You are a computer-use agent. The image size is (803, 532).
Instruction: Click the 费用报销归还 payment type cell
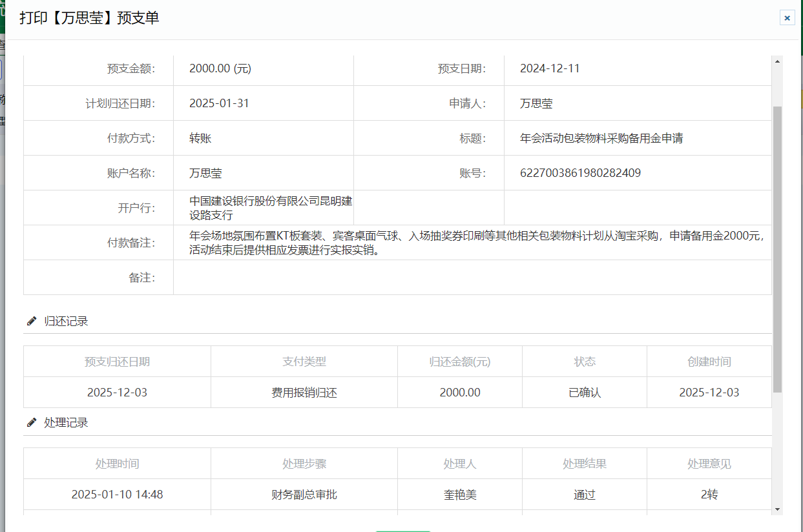(304, 393)
